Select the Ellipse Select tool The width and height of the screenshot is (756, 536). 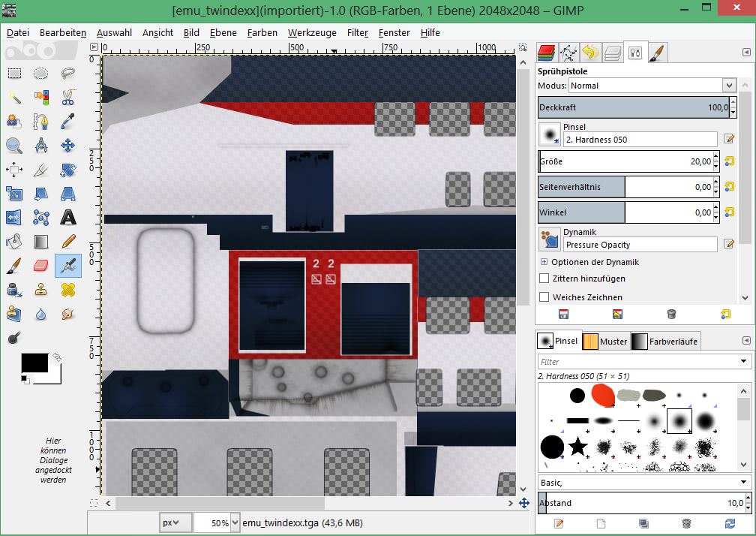pos(41,74)
